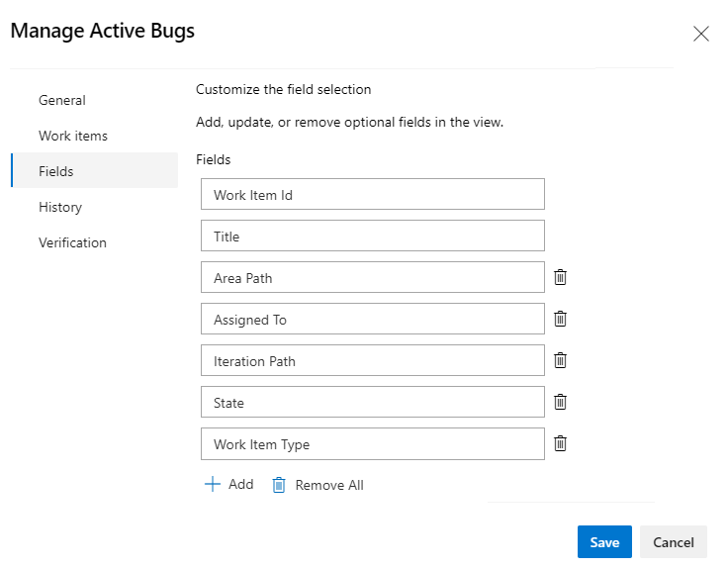Viewport: 728px width, 568px height.
Task: Remove the Assigned To field
Action: click(x=560, y=319)
